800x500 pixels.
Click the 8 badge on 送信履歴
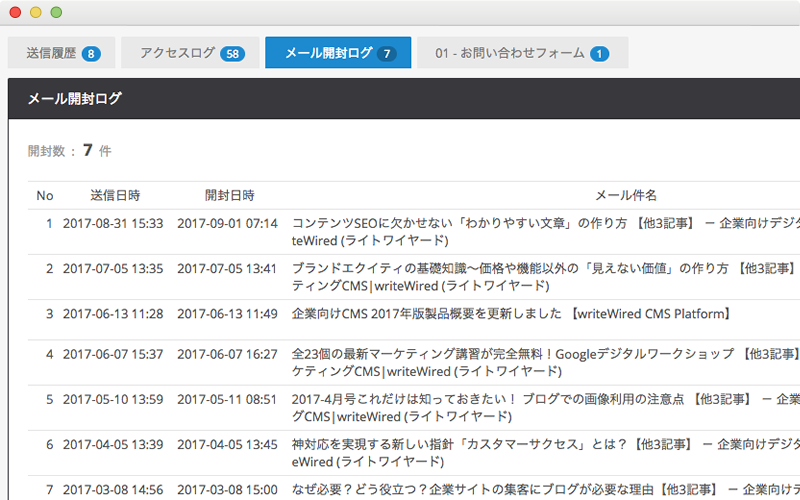pos(91,54)
